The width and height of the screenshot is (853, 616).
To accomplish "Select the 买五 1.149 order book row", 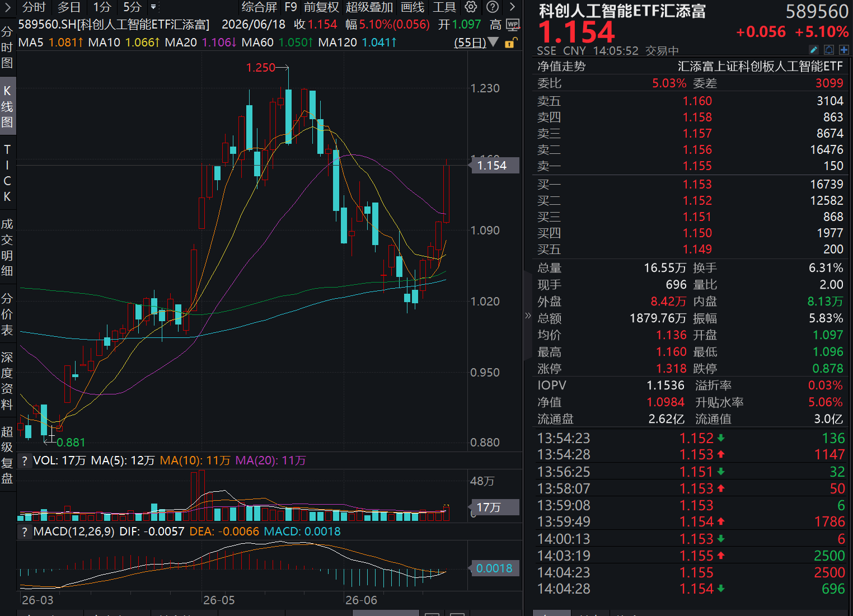I will (x=690, y=250).
